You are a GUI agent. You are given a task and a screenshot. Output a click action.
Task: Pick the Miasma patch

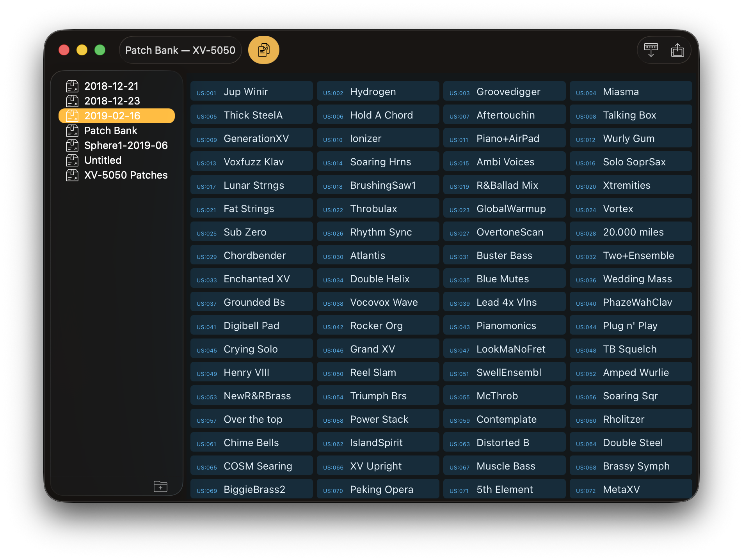631,91
